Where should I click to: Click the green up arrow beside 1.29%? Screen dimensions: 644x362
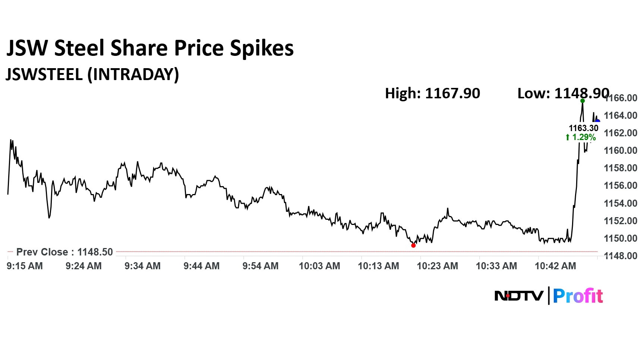pyautogui.click(x=568, y=137)
